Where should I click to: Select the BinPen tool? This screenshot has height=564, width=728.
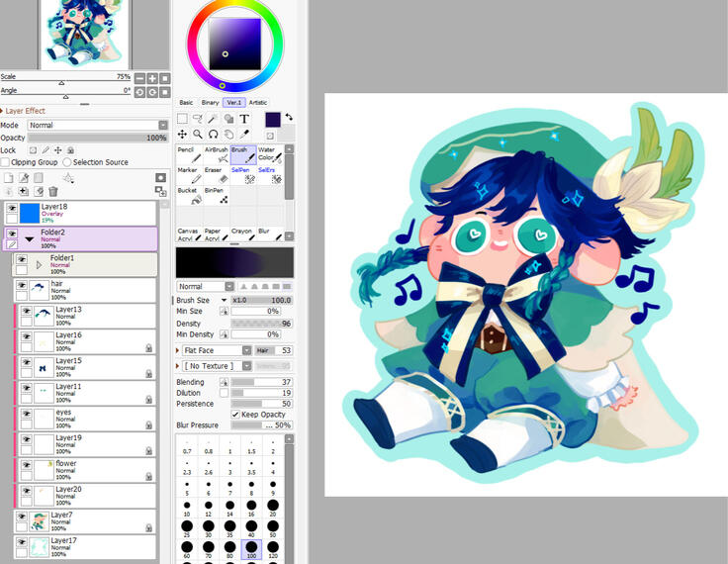click(x=217, y=196)
